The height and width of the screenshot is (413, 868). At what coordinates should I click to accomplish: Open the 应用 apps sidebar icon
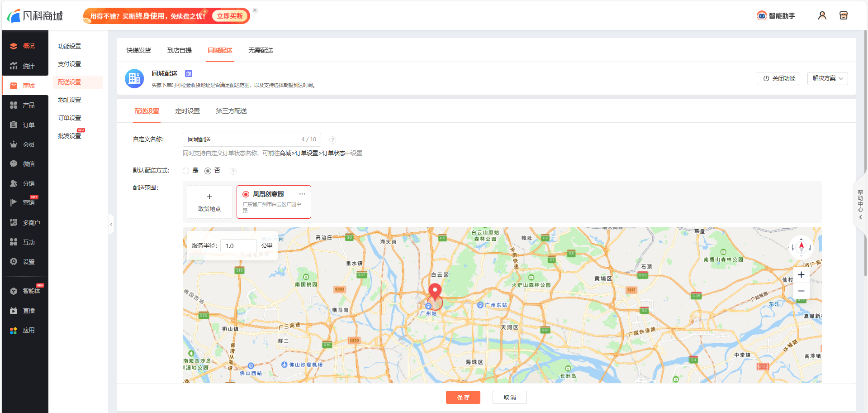coord(14,331)
